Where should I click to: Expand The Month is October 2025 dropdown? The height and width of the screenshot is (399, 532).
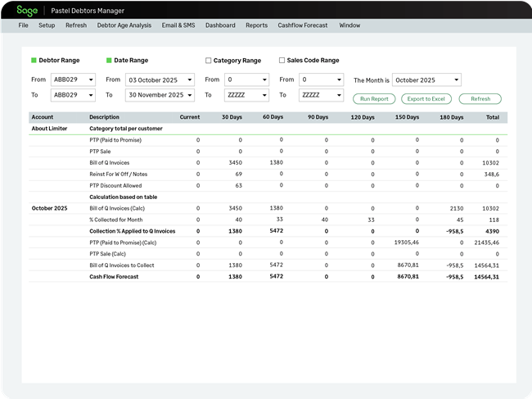pyautogui.click(x=426, y=79)
